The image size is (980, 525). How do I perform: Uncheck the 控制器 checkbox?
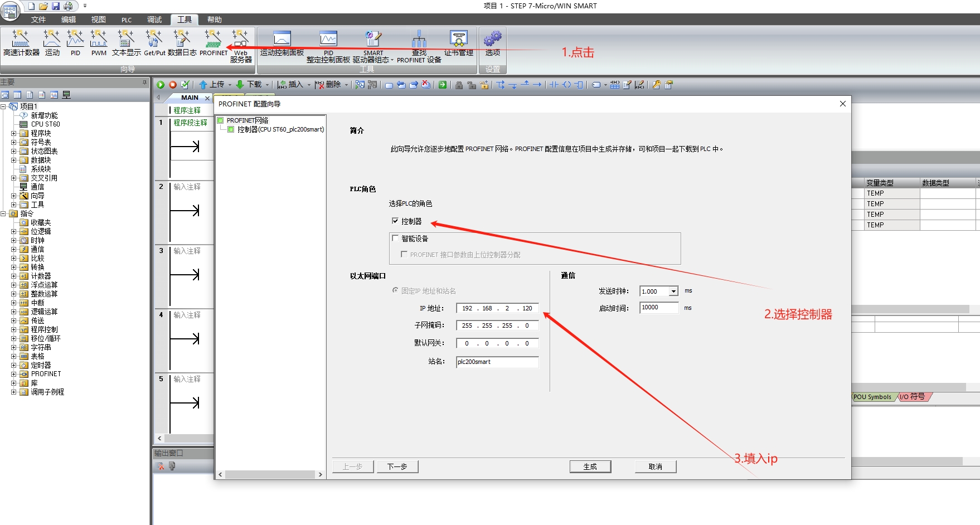coord(395,221)
